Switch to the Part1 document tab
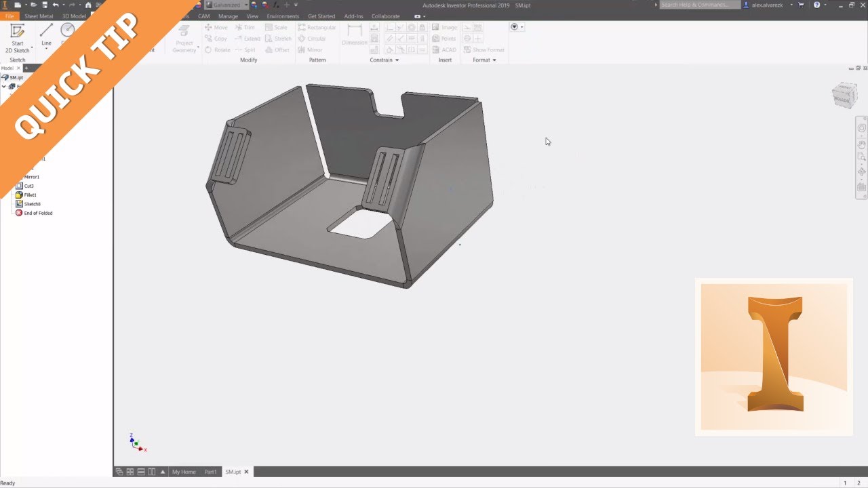Screen dimensions: 868x488 pyautogui.click(x=211, y=472)
